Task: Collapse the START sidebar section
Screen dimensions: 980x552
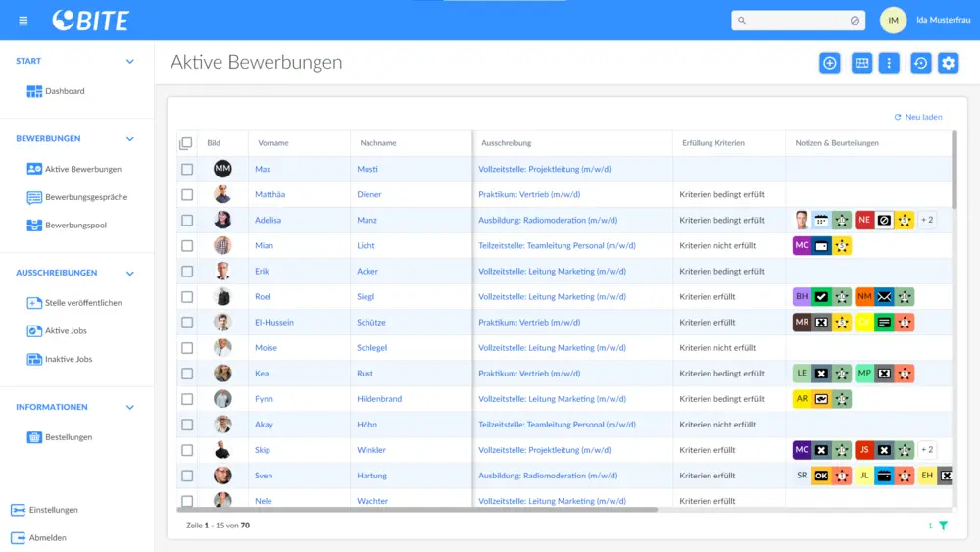Action: [x=130, y=61]
